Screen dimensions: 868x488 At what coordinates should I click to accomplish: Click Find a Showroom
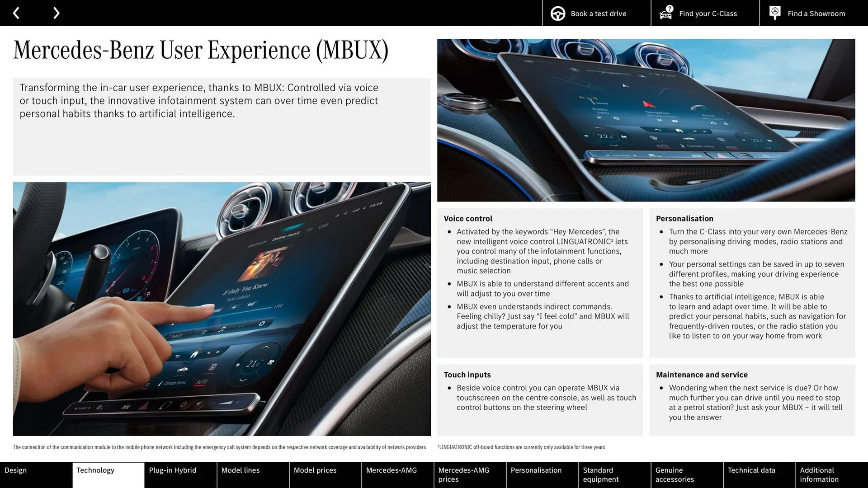816,13
